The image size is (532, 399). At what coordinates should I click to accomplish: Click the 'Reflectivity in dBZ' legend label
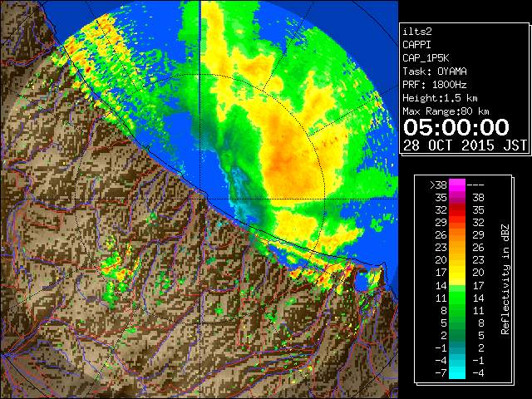pyautogui.click(x=505, y=279)
